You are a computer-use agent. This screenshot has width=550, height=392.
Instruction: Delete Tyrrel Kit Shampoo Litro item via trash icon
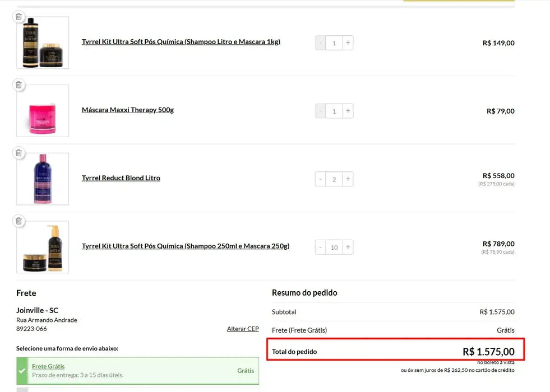pyautogui.click(x=19, y=17)
